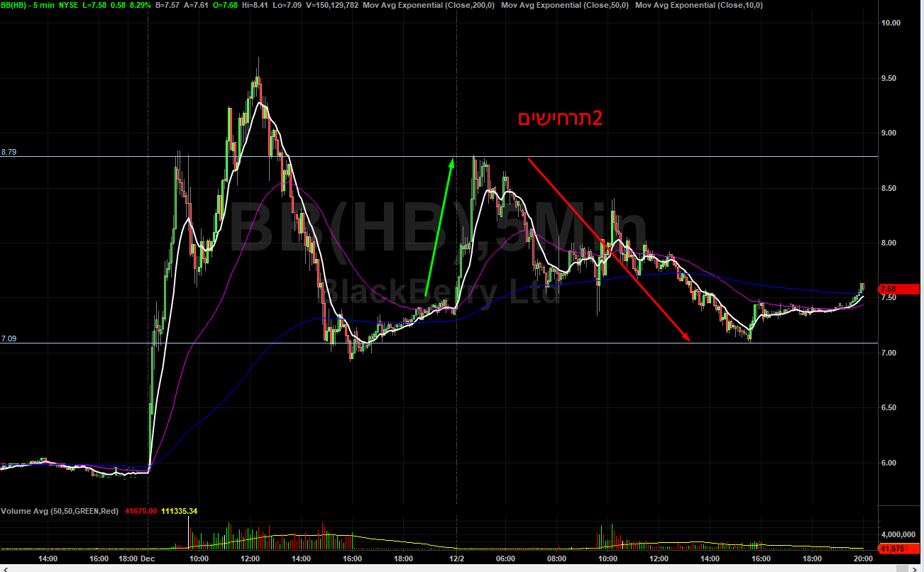Select the Mov Avg Exponential (Close,50,0) label
This screenshot has width=924, height=572.
[x=564, y=5]
